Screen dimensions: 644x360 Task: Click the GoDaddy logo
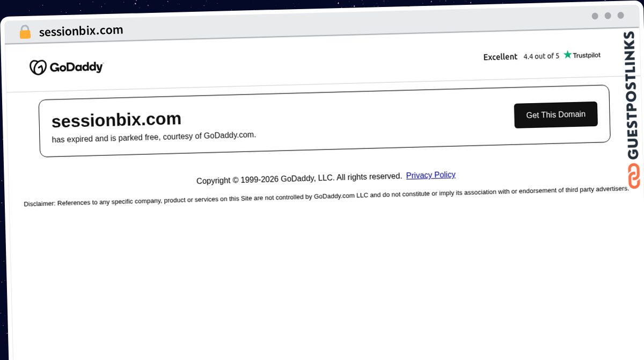click(x=66, y=67)
